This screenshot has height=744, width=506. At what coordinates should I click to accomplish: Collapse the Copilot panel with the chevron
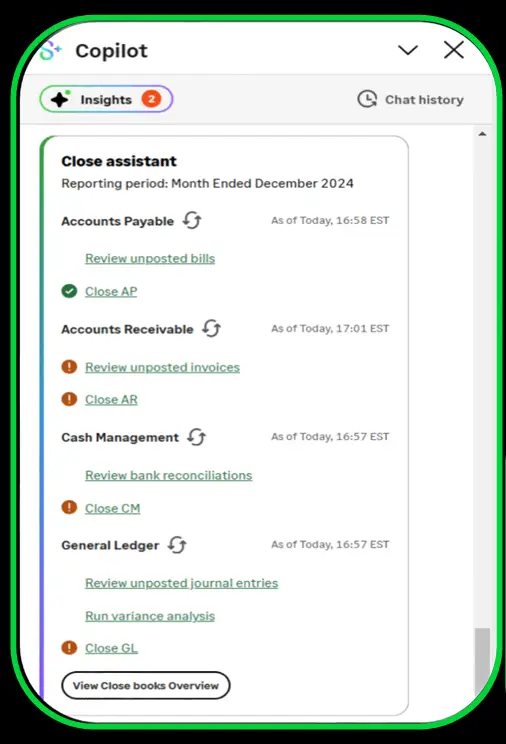tap(408, 50)
